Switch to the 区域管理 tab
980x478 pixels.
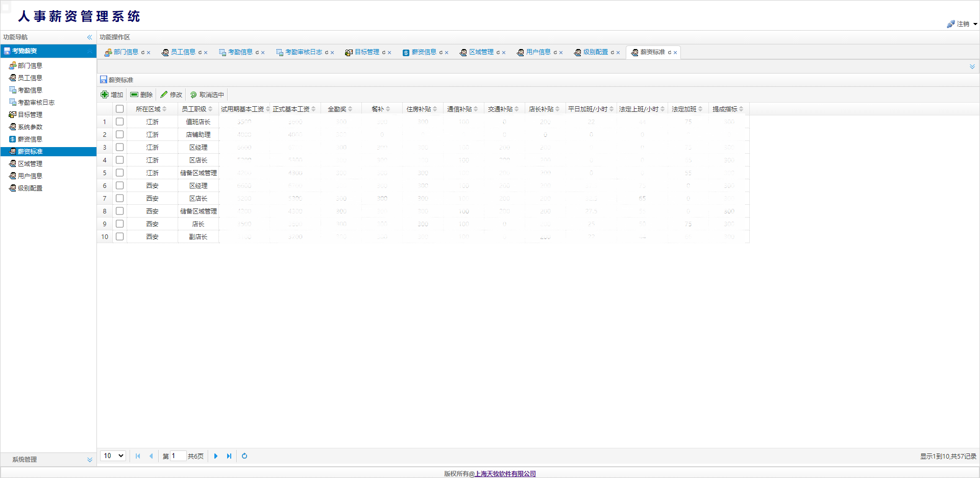(481, 52)
